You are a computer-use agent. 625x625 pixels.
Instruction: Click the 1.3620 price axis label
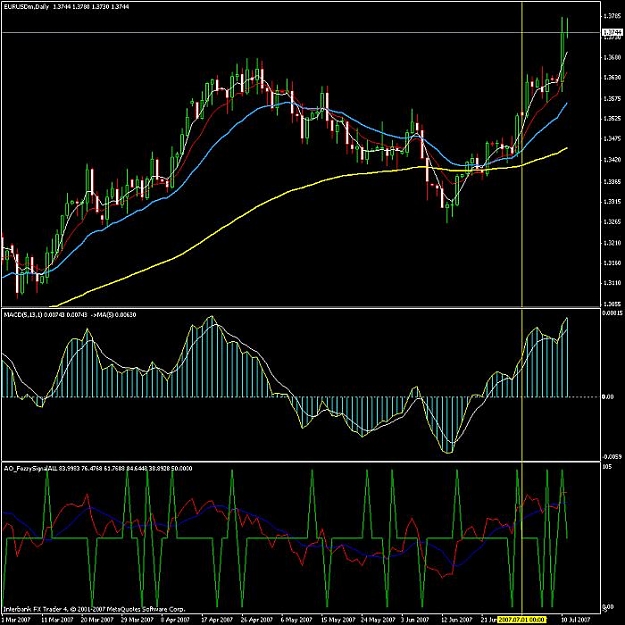[612, 78]
